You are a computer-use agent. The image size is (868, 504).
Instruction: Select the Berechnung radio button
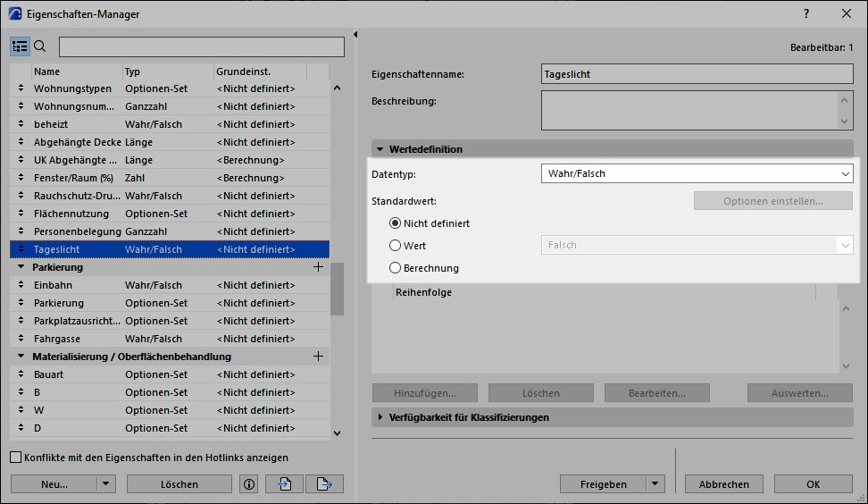pos(395,267)
